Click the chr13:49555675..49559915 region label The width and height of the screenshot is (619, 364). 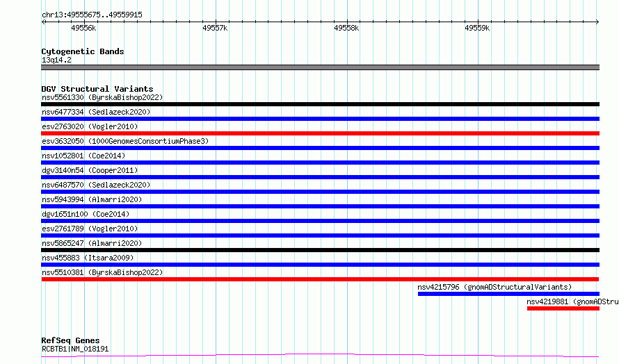[x=92, y=15]
